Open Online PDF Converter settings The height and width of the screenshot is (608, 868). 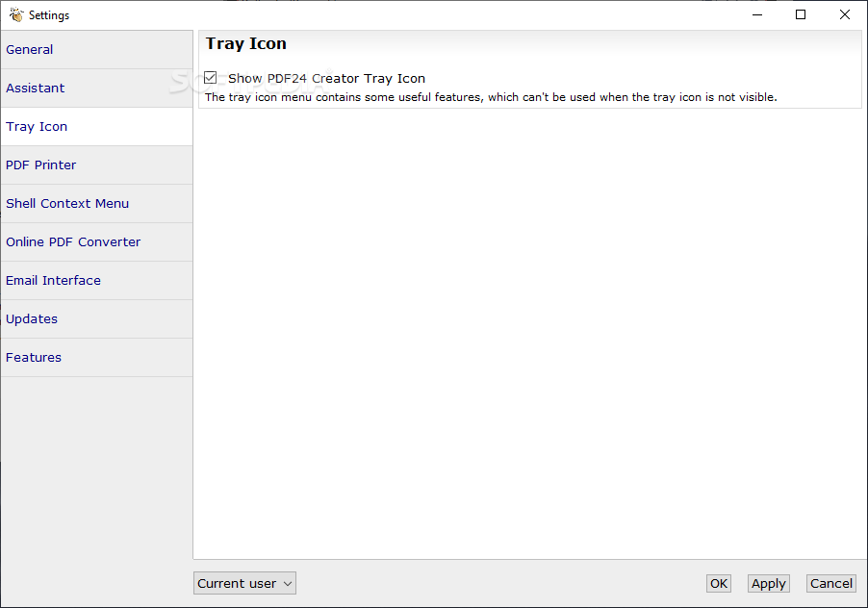pos(96,242)
